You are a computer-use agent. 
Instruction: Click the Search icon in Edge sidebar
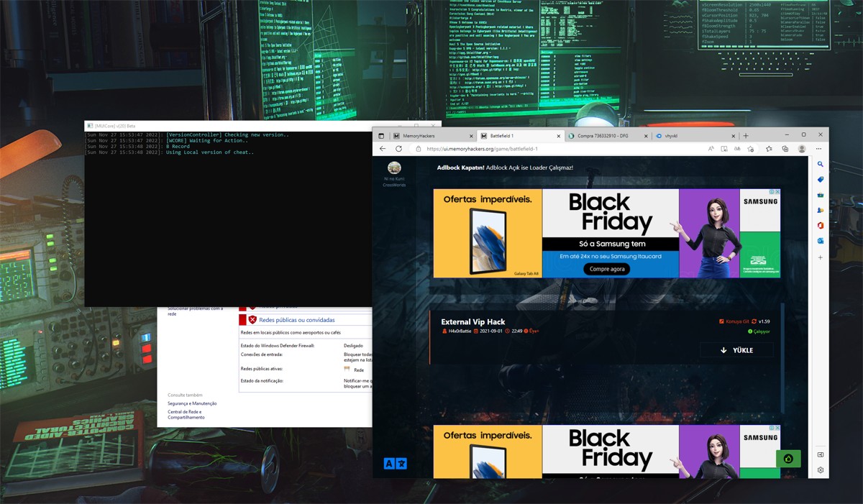pos(821,165)
